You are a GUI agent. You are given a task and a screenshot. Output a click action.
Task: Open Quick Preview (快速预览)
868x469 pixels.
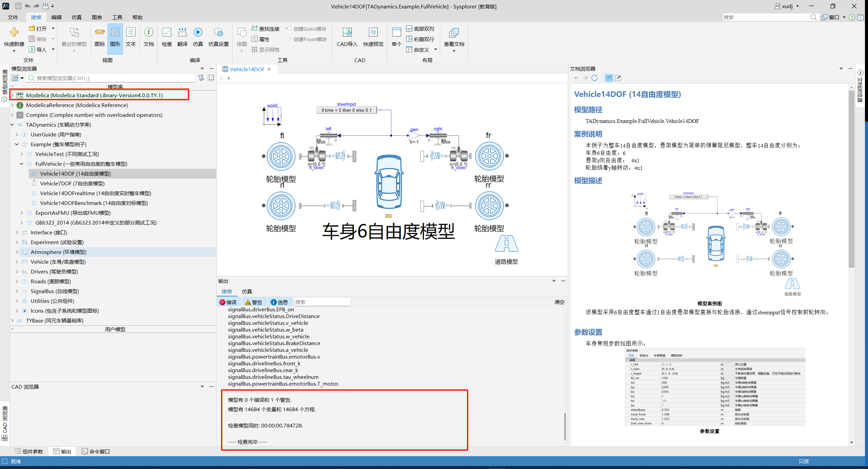(373, 37)
